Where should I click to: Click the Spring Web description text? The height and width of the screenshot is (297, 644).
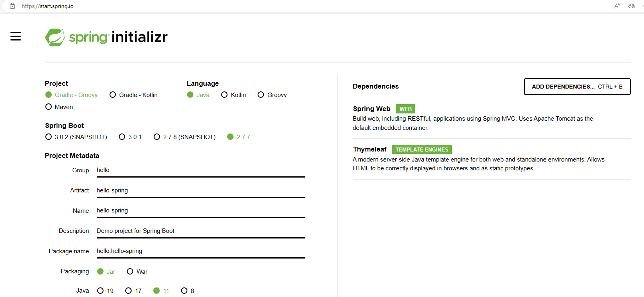point(473,123)
